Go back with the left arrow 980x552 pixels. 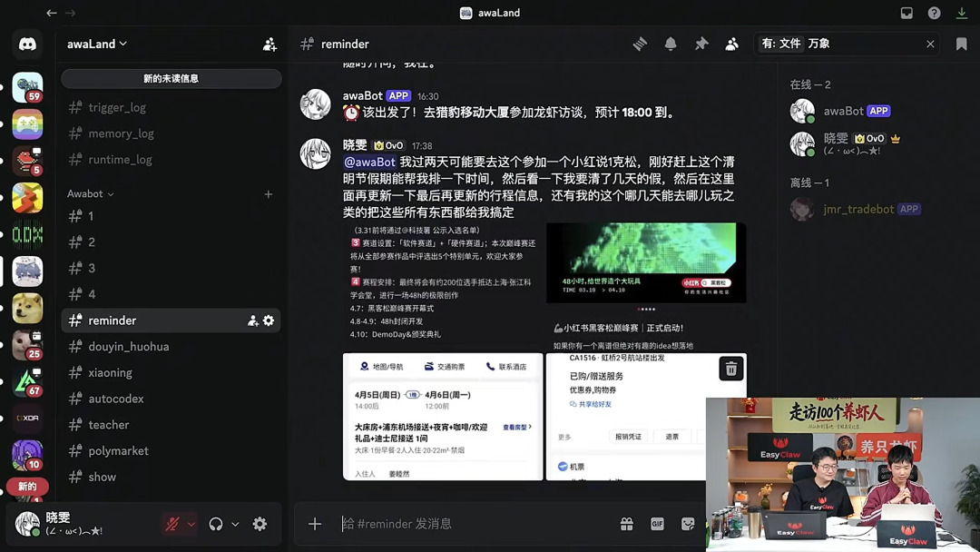point(52,13)
